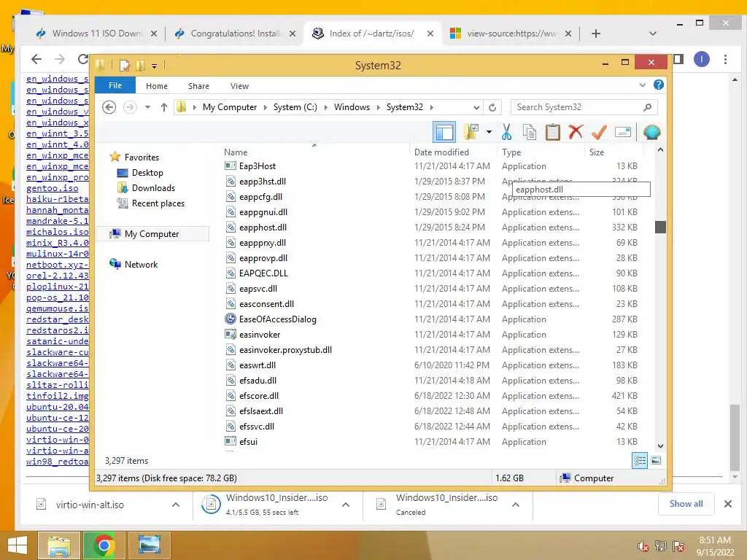
Task: Open the Chrome three-dot menu
Action: point(725,59)
